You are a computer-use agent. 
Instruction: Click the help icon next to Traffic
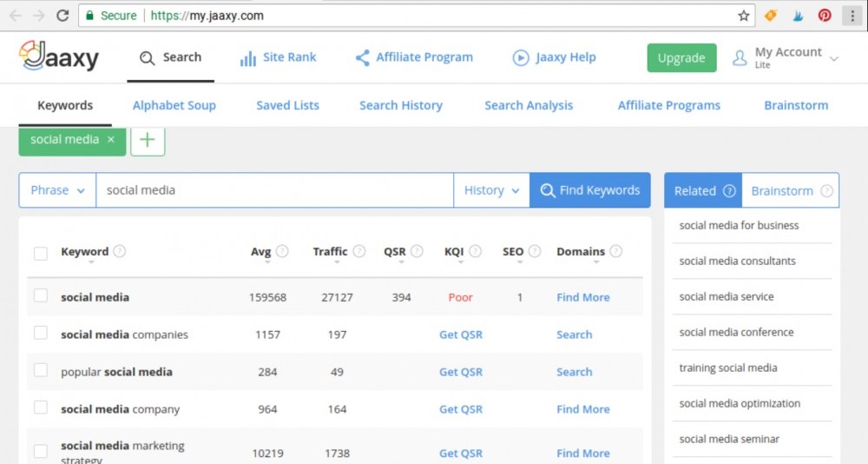tap(359, 251)
